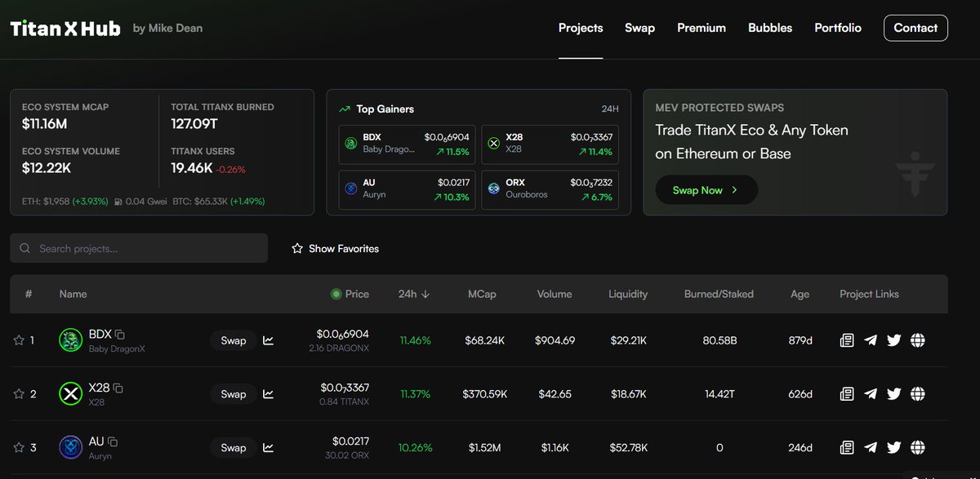Open ORX card in Top Gainers
The width and height of the screenshot is (980, 479).
click(x=550, y=188)
